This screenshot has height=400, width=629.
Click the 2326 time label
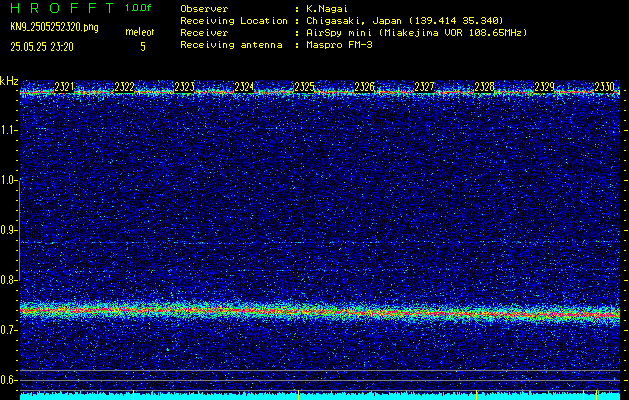point(364,87)
